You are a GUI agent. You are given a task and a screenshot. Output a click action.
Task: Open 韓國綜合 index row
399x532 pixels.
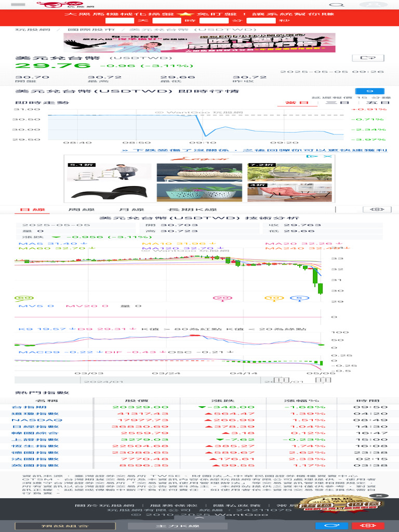[199, 433]
